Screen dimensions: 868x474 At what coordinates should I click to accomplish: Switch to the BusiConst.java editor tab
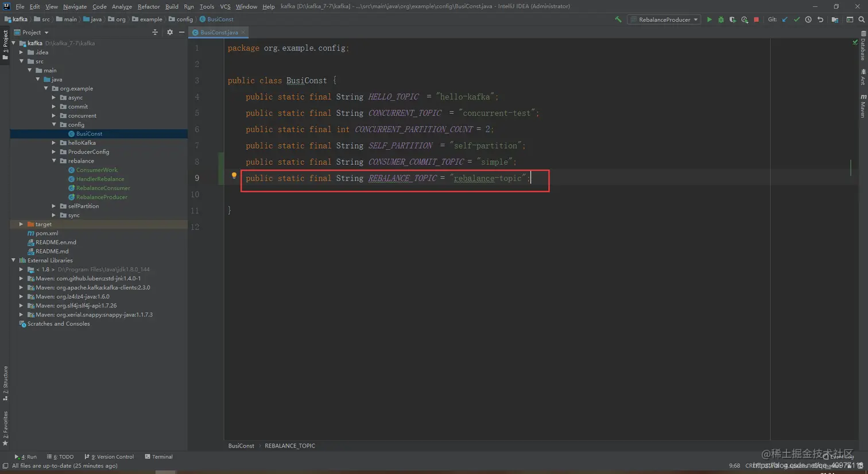219,33
